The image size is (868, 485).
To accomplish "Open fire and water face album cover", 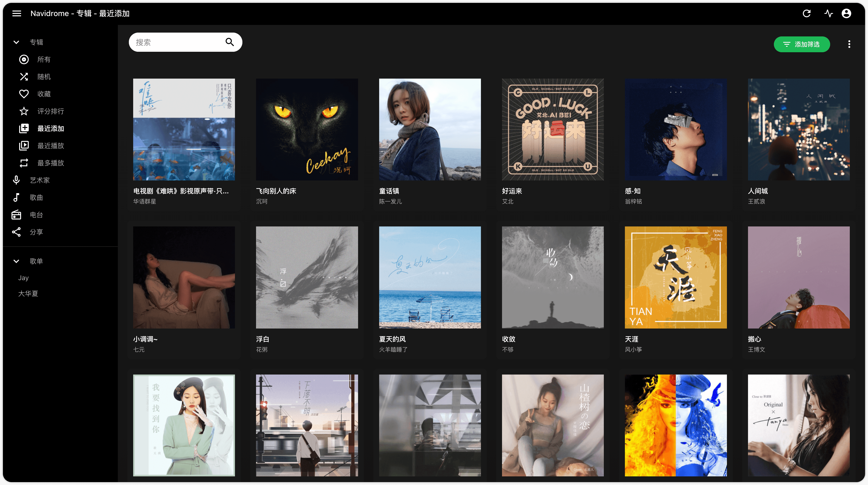I will tap(676, 425).
